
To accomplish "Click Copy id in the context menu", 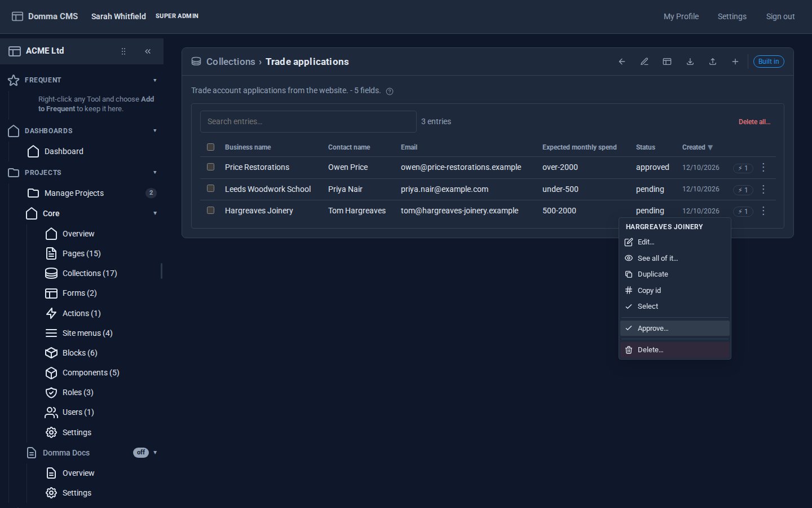I will point(675,291).
